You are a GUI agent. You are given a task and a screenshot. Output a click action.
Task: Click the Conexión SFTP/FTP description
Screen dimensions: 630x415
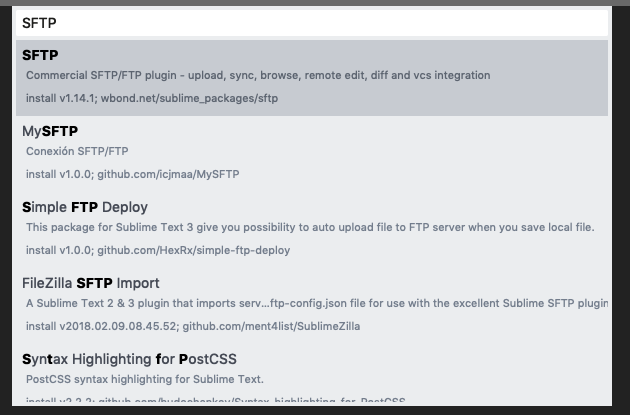point(77,151)
